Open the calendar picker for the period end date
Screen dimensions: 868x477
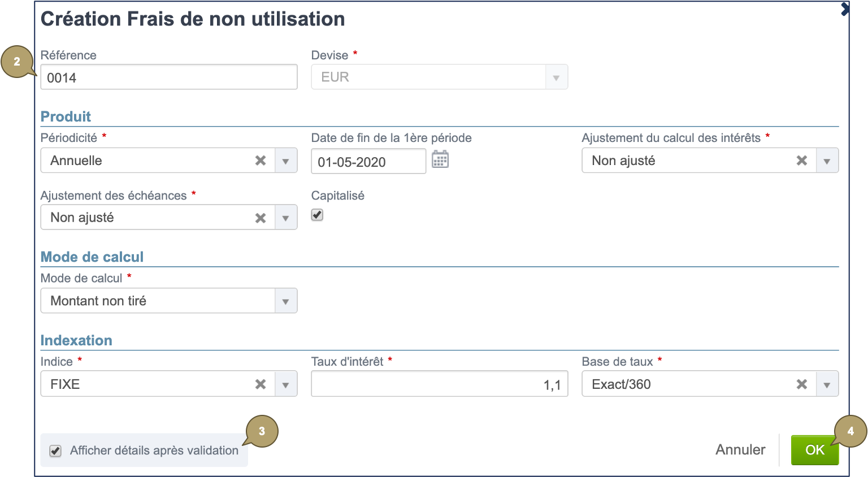441,159
